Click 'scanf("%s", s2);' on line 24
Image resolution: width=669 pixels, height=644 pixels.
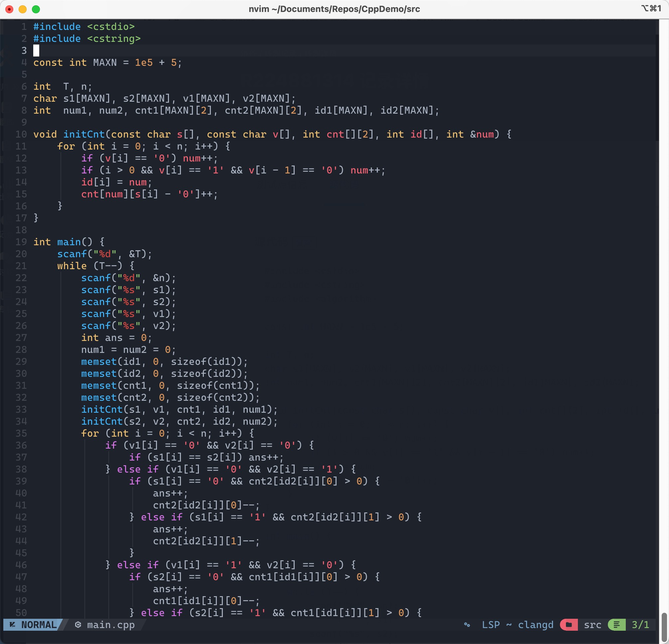pos(128,302)
